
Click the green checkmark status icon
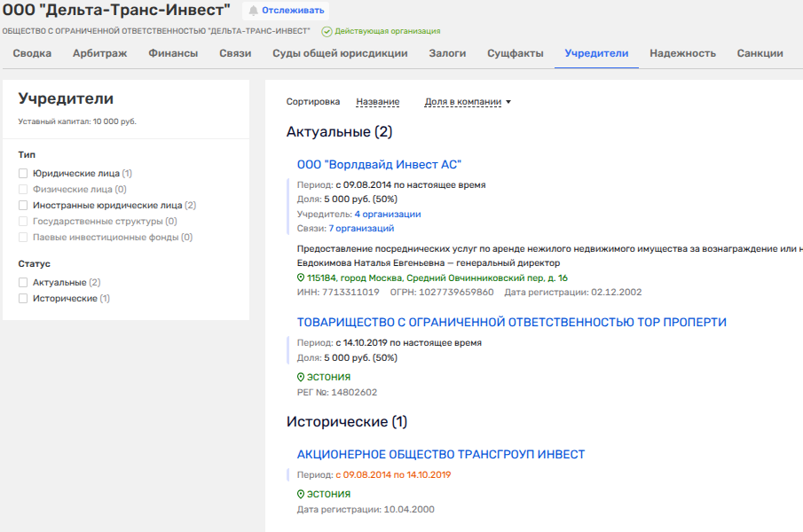pyautogui.click(x=327, y=31)
